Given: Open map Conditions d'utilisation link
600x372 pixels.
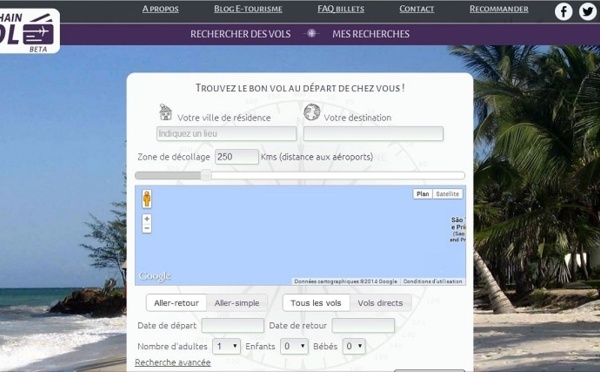Looking at the screenshot, I should [433, 281].
